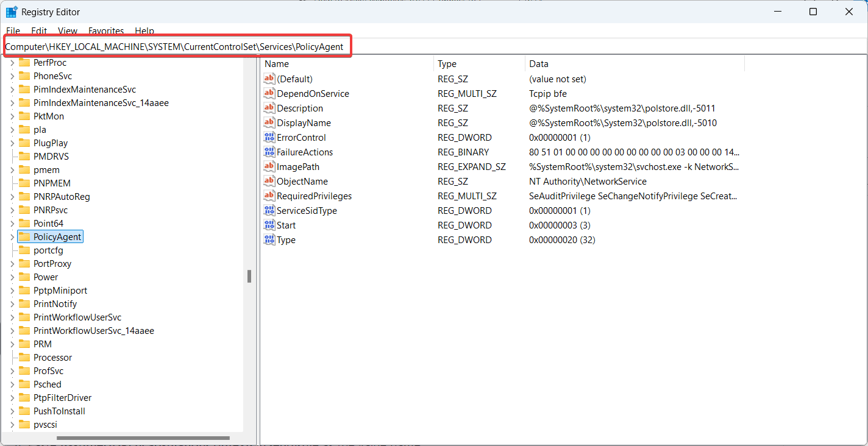Open the Favorites menu
Viewport: 868px width, 446px height.
(x=106, y=30)
